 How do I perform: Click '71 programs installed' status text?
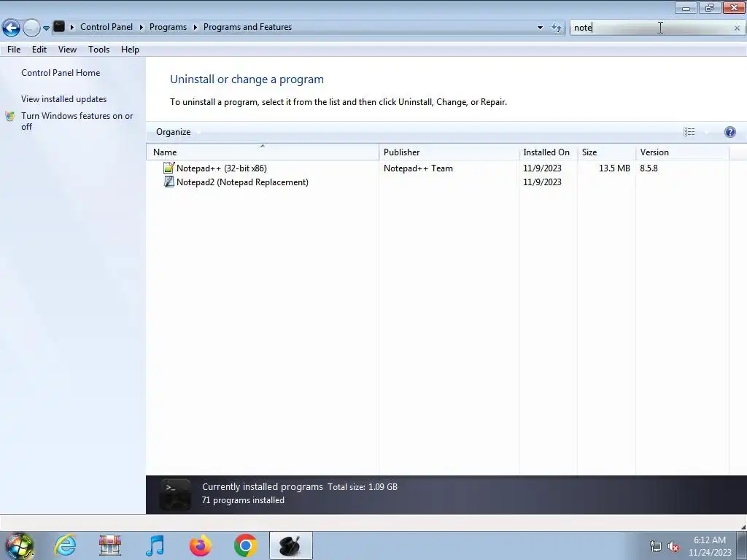243,500
